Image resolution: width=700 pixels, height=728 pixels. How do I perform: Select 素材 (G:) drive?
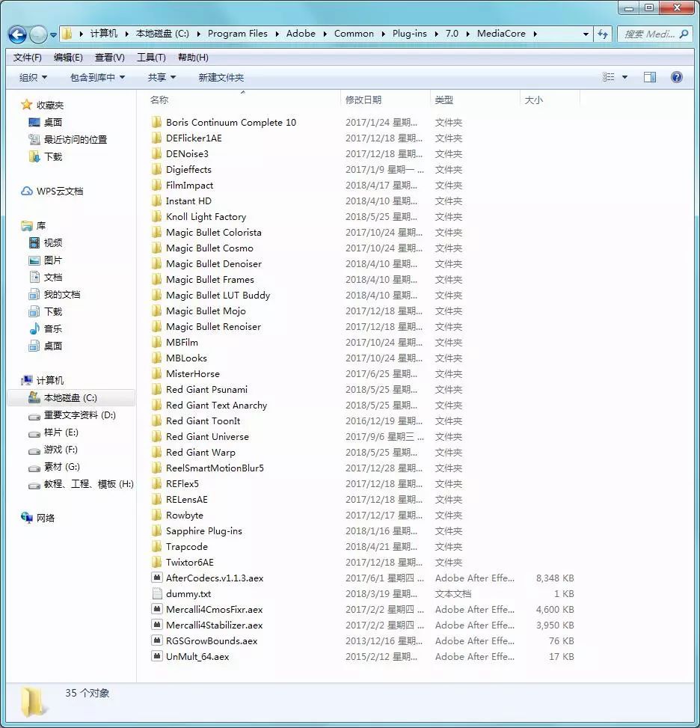62,467
